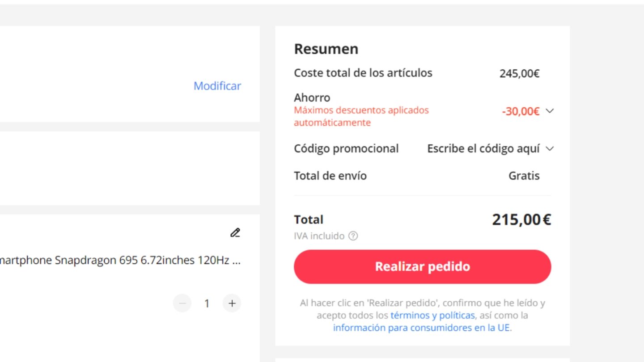This screenshot has width=644, height=362.
Task: Open información para consumidores en la UE
Action: pos(422,328)
